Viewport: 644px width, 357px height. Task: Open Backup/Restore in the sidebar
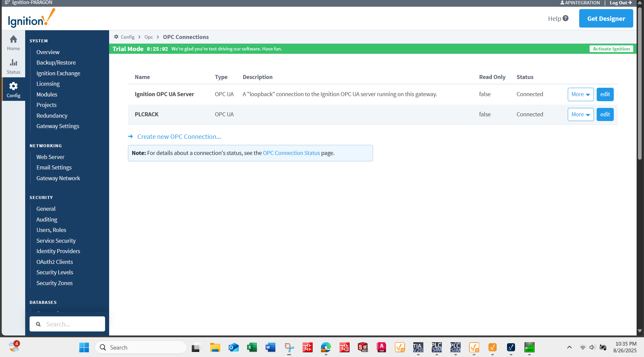[56, 63]
